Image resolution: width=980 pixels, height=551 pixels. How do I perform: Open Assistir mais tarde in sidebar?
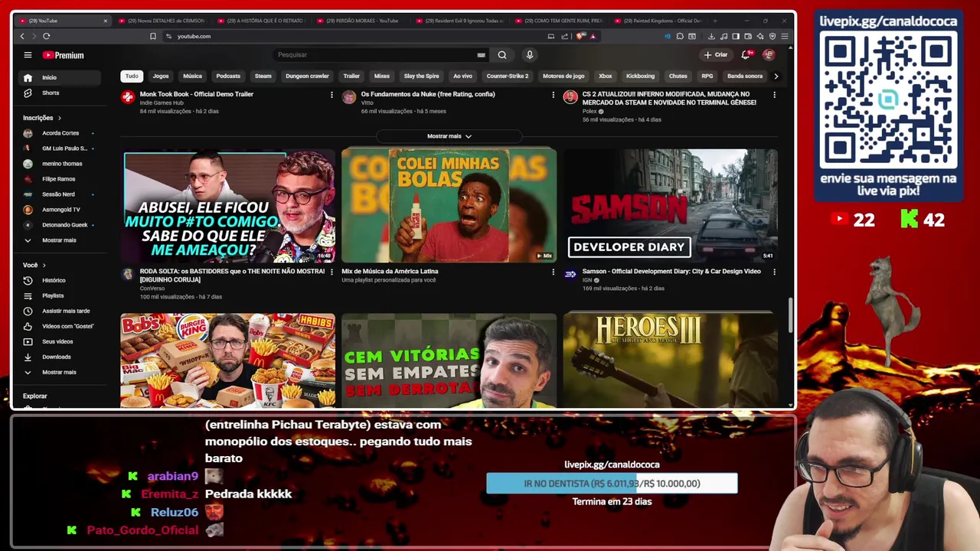[59, 311]
